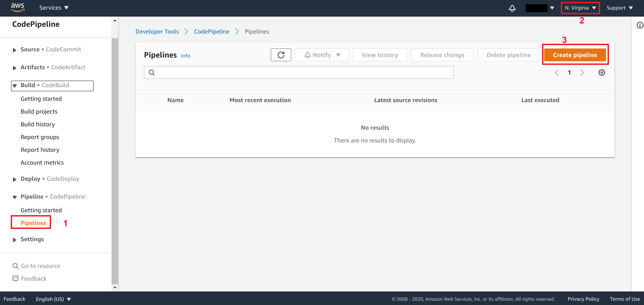Sort by the Name column header
The image size is (644, 305).
[x=175, y=100]
